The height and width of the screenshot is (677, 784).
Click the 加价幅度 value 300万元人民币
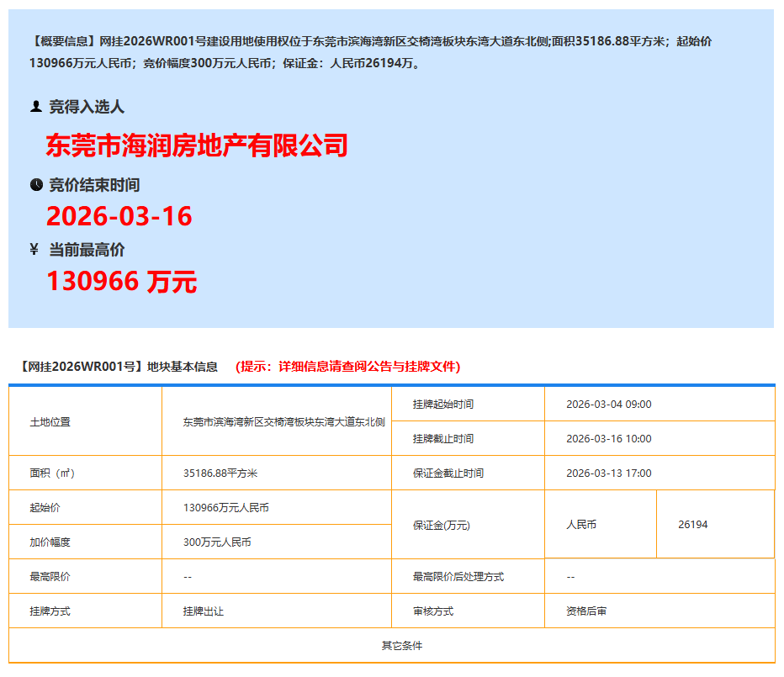coord(217,542)
